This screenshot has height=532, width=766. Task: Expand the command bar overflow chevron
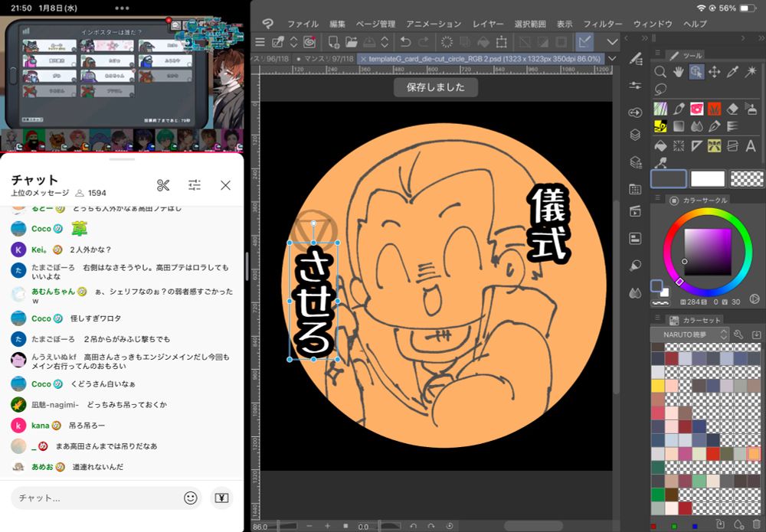[x=612, y=42]
